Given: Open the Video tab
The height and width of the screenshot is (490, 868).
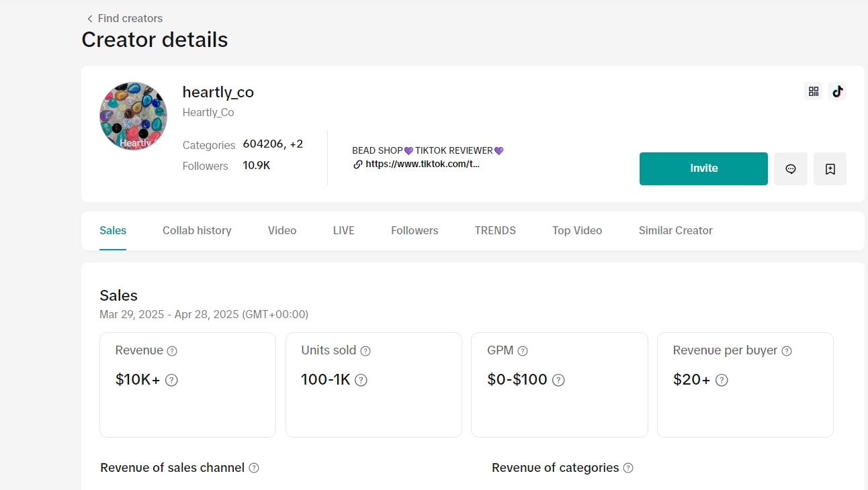Looking at the screenshot, I should tap(282, 230).
